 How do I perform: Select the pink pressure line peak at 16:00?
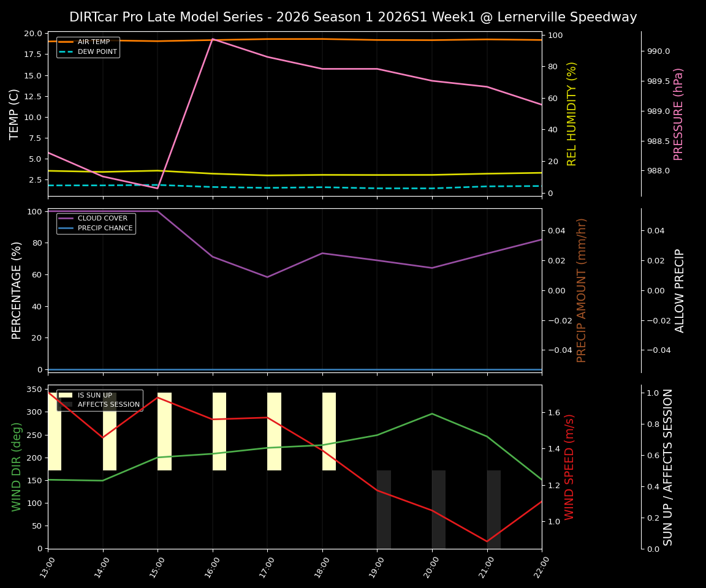click(213, 39)
